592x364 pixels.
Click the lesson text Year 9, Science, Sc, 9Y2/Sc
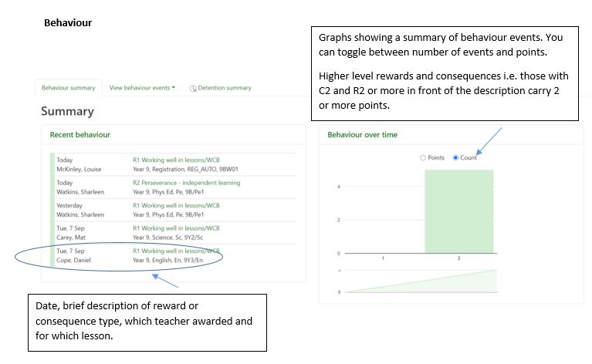(167, 238)
